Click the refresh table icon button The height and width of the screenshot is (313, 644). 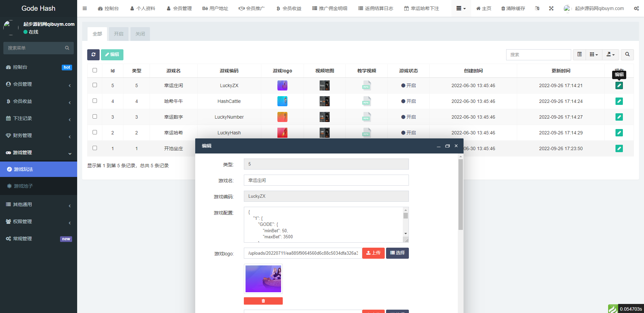pos(93,55)
